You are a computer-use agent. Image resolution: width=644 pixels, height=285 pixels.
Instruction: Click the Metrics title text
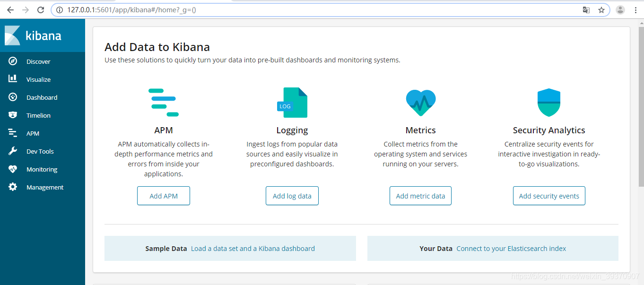tap(421, 130)
